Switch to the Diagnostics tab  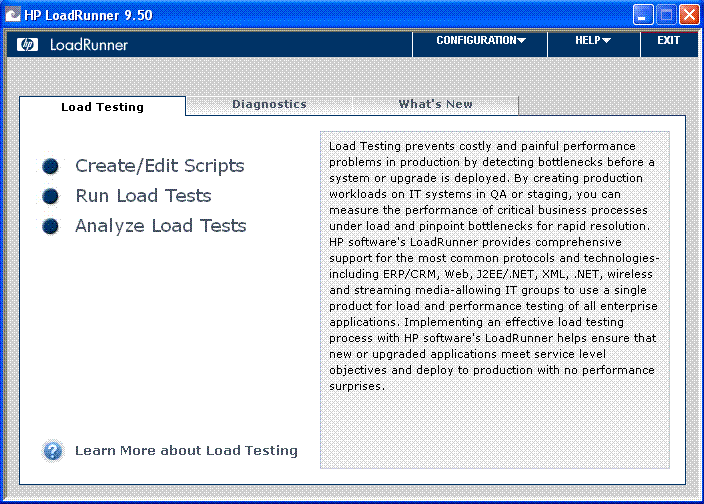[x=269, y=104]
